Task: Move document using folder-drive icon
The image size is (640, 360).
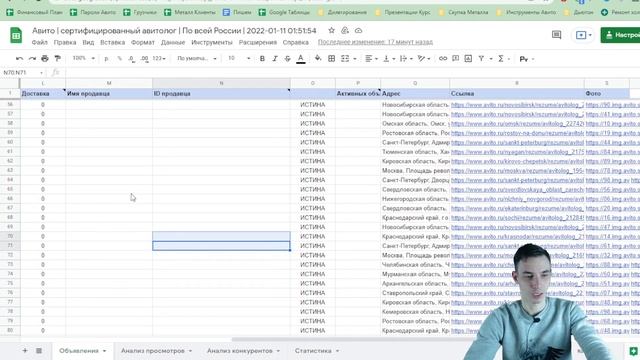Action: click(x=345, y=31)
